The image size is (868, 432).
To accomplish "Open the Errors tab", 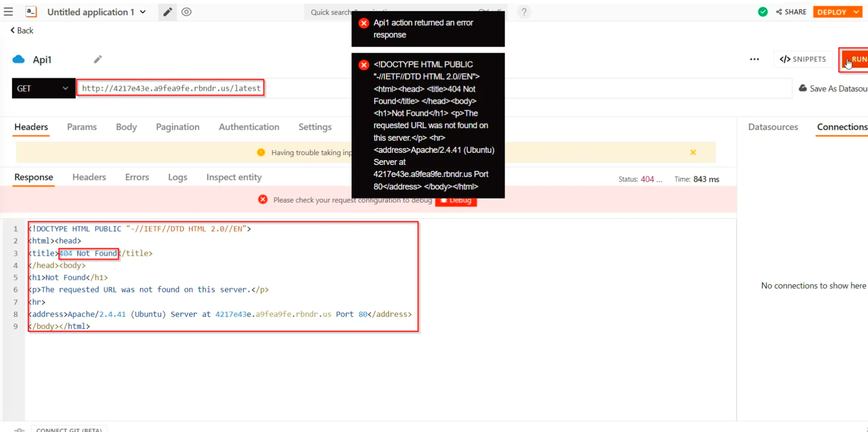I will [x=137, y=177].
